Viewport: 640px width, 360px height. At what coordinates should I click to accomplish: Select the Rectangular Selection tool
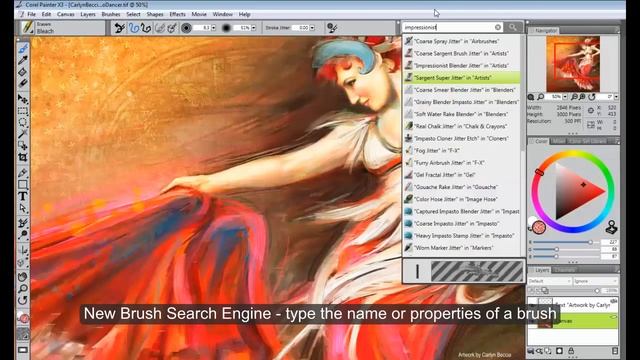[x=23, y=111]
